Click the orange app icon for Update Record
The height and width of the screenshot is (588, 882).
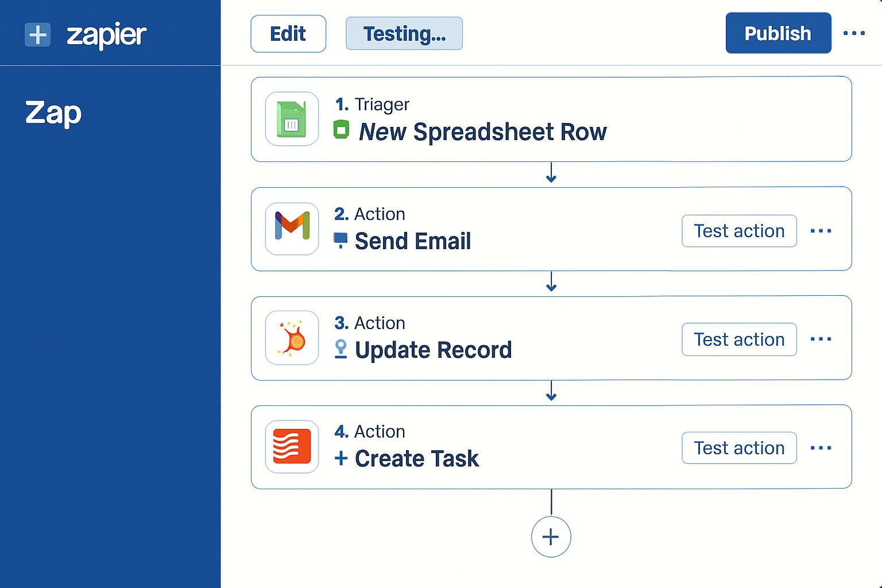(292, 338)
